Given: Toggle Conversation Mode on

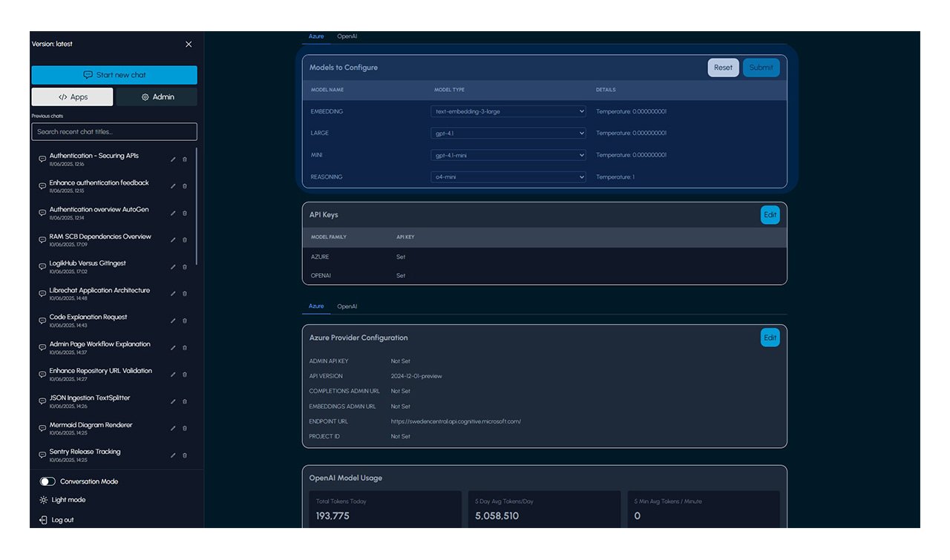Looking at the screenshot, I should 47,481.
